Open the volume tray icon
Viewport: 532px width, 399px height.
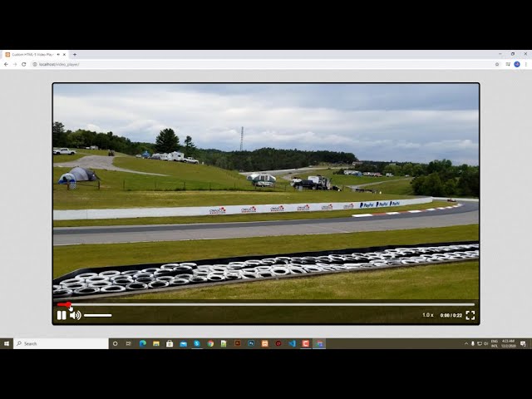[485, 343]
